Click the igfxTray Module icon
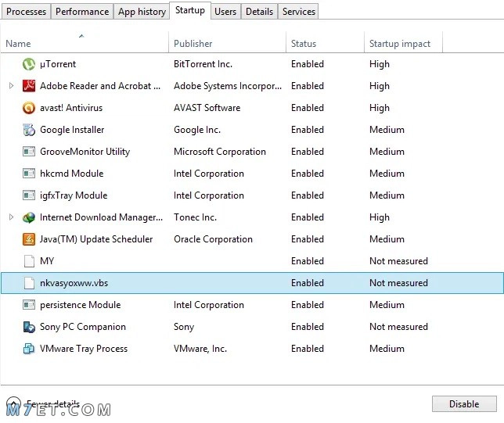 (x=29, y=195)
